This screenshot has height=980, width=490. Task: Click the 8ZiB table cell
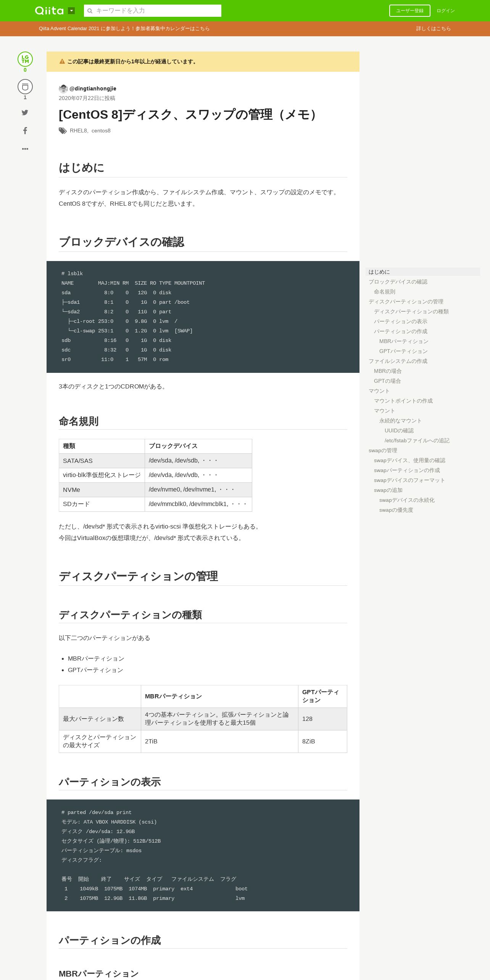click(322, 741)
